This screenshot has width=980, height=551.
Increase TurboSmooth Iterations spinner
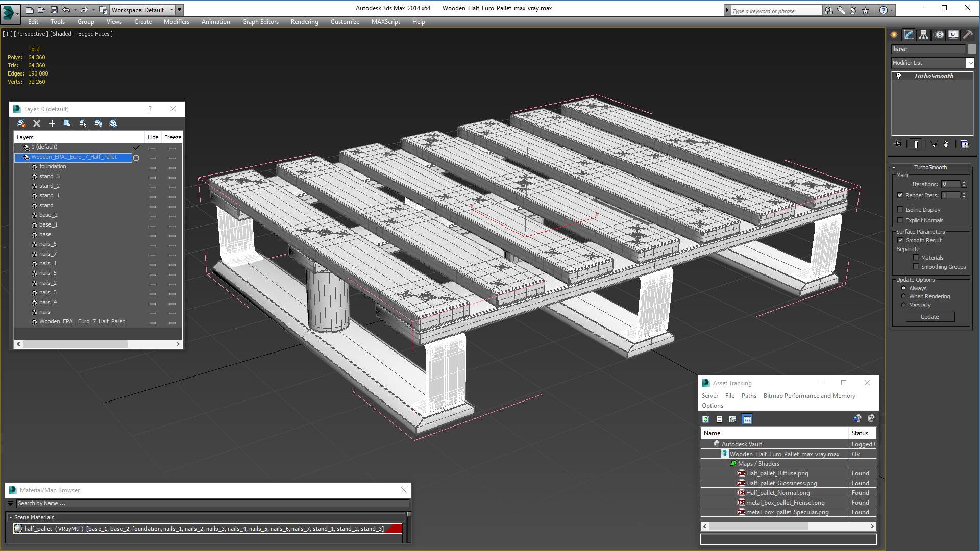[964, 182]
